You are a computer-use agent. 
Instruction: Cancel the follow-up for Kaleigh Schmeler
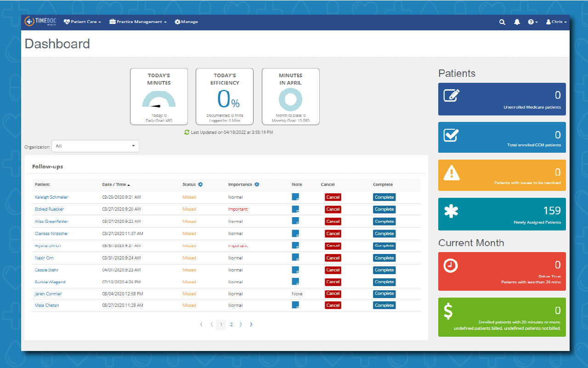[x=333, y=197]
